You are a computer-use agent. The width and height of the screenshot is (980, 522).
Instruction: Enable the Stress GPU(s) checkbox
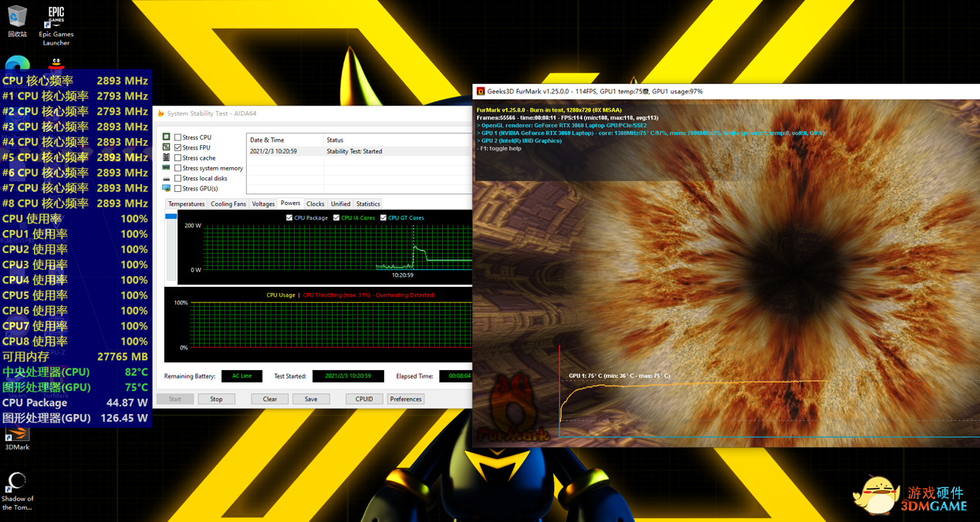[178, 188]
